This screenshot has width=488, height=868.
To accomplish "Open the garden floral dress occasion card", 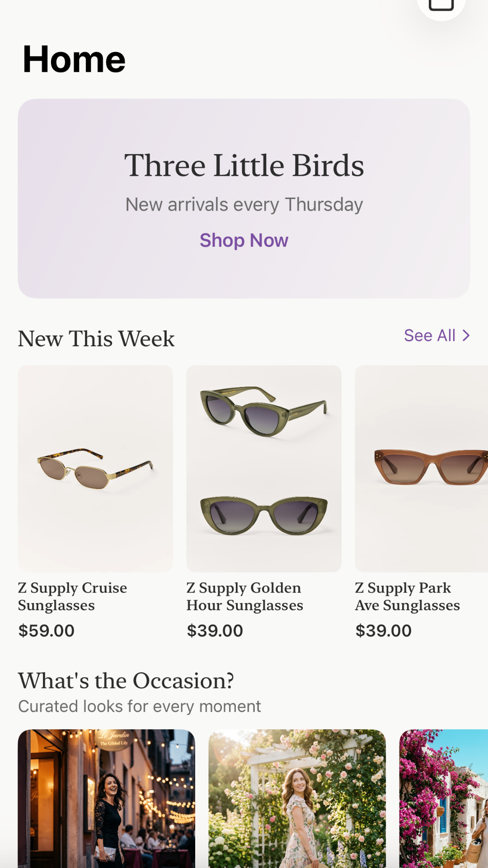I will 297,798.
